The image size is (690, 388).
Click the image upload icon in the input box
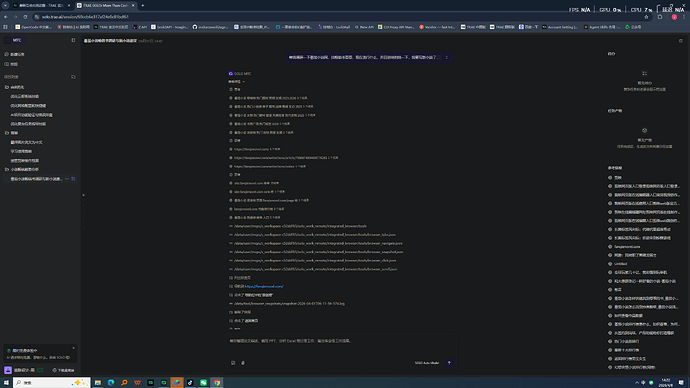coord(233,363)
